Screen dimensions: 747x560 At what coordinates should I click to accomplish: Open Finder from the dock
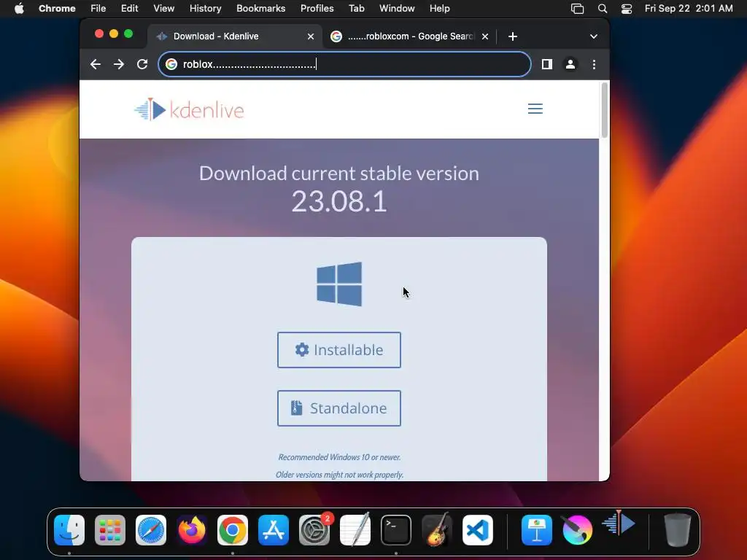[69, 529]
